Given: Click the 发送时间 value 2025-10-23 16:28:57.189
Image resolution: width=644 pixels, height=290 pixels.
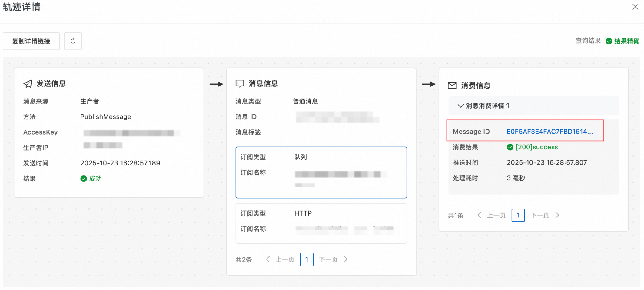Looking at the screenshot, I should (x=120, y=163).
